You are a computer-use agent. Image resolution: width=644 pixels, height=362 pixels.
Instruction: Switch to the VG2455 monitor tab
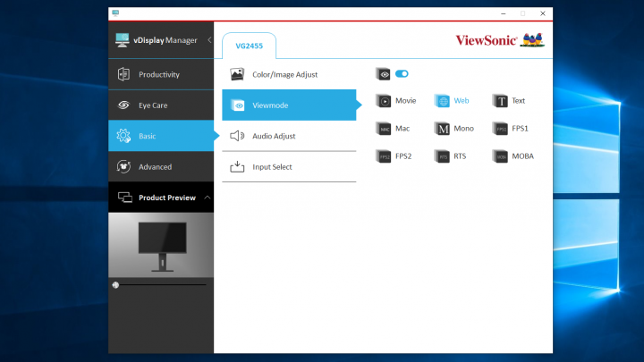249,46
